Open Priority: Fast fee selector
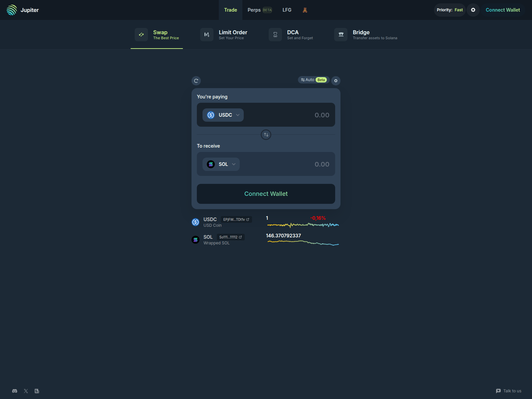 tap(450, 10)
